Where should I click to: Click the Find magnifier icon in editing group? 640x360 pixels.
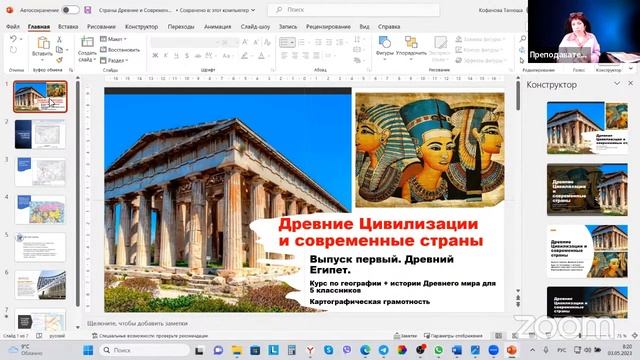coord(522,39)
